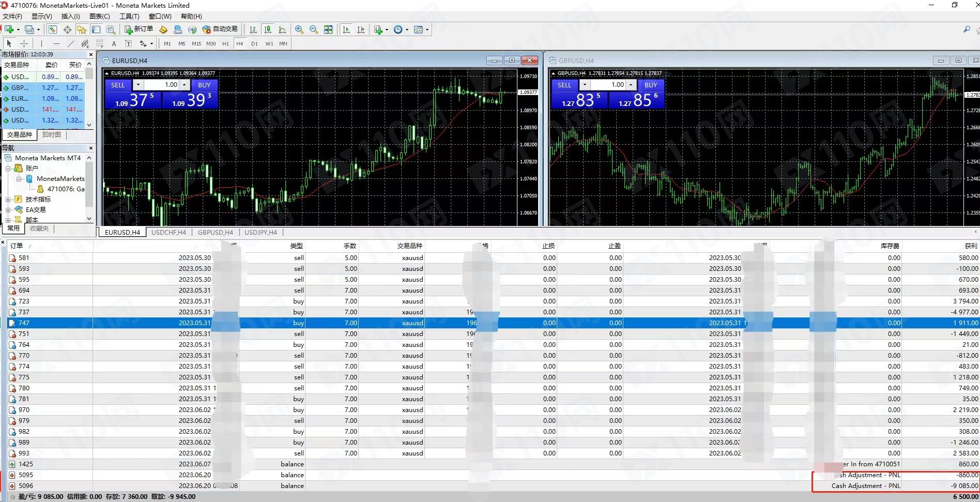Toggle 自动交易 auto trading
The image size is (980, 502).
click(x=221, y=29)
